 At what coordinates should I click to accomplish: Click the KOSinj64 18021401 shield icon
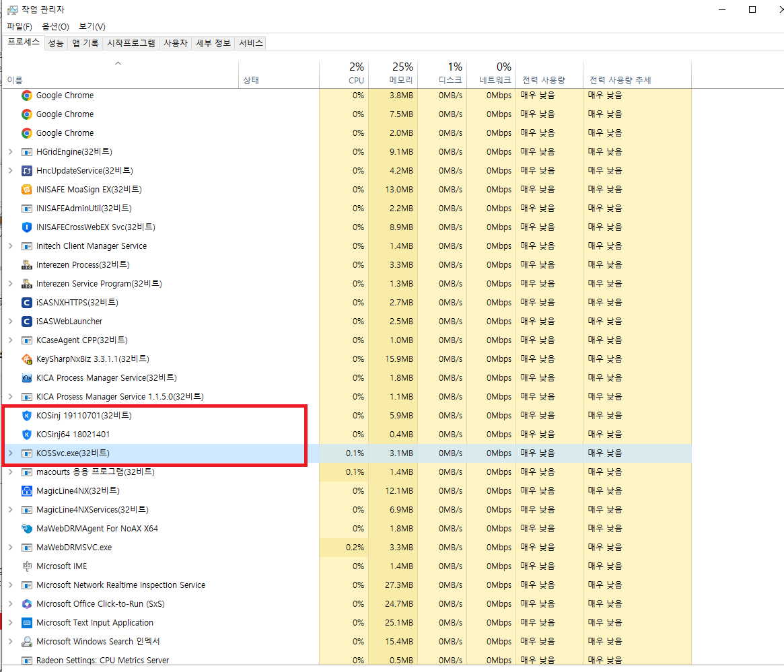[27, 434]
